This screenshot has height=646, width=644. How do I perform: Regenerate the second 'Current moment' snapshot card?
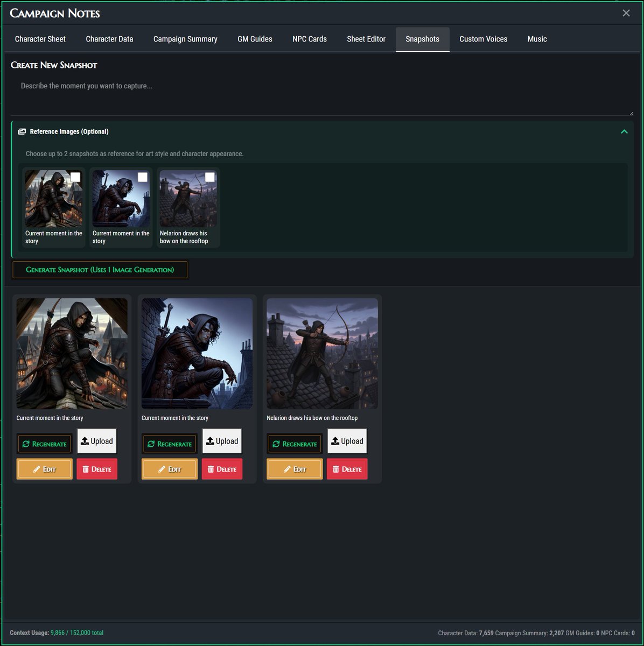[170, 444]
